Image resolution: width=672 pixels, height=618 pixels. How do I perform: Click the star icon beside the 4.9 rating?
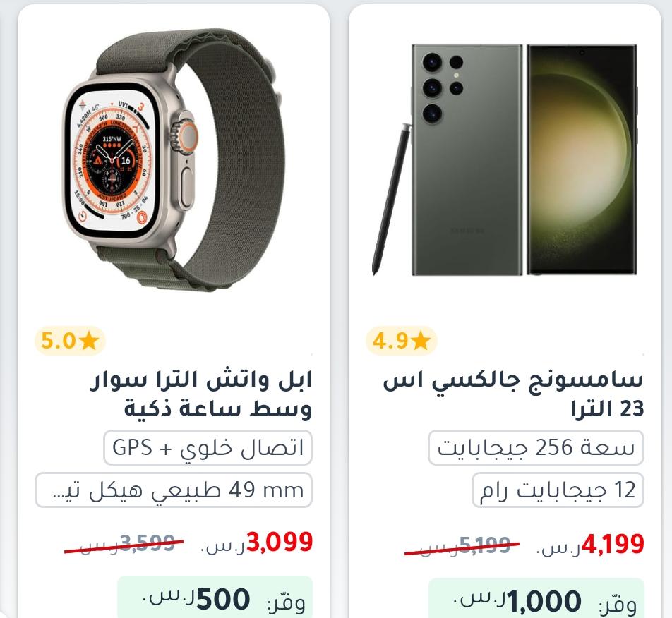pyautogui.click(x=421, y=341)
